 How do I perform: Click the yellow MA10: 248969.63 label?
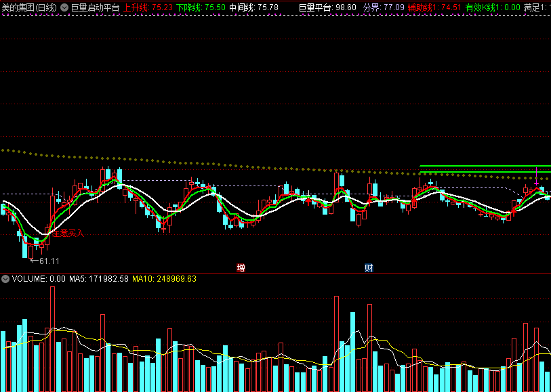(x=164, y=279)
